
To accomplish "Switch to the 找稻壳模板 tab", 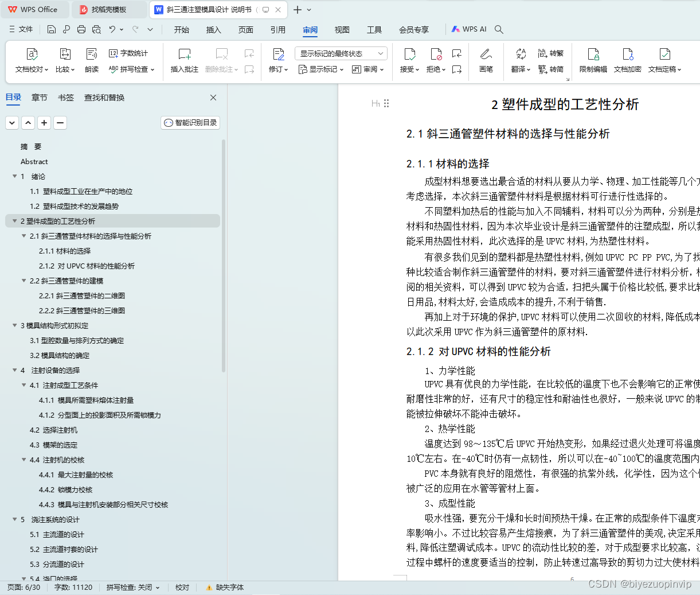I will (110, 10).
